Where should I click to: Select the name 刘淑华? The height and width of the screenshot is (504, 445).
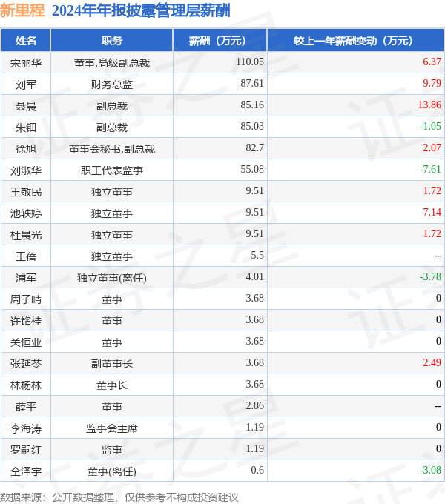26,170
